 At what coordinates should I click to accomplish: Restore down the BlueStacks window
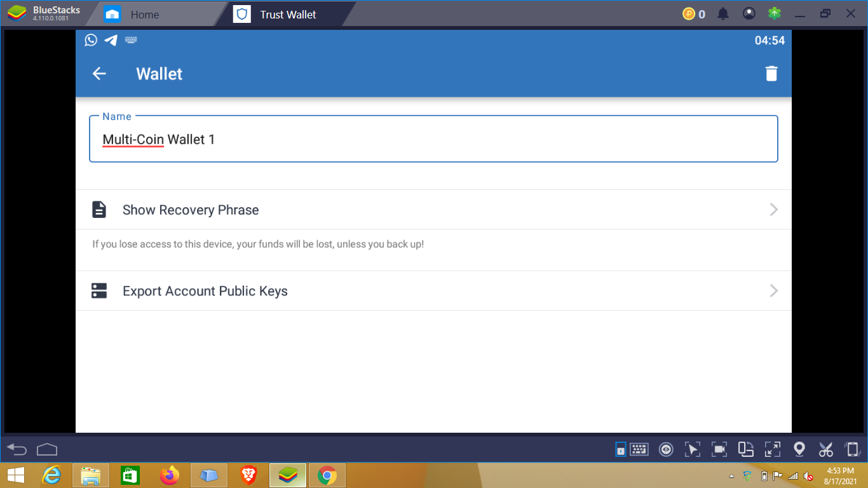click(x=825, y=14)
